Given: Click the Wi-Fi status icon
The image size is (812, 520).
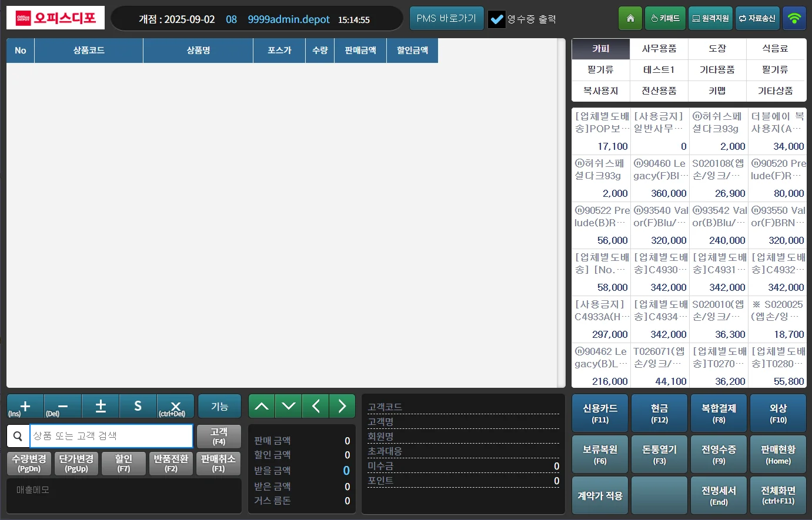Looking at the screenshot, I should [794, 19].
